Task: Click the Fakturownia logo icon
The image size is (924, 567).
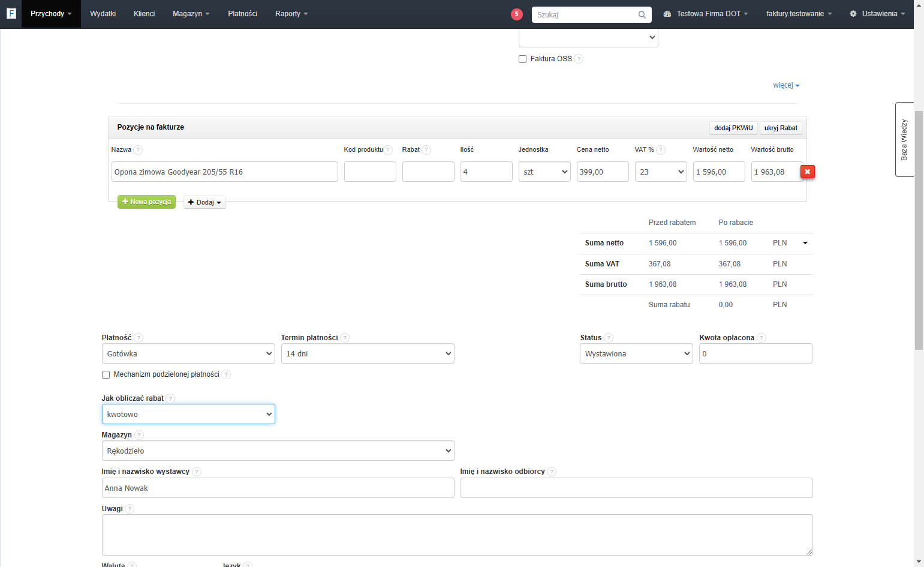Action: [x=11, y=13]
